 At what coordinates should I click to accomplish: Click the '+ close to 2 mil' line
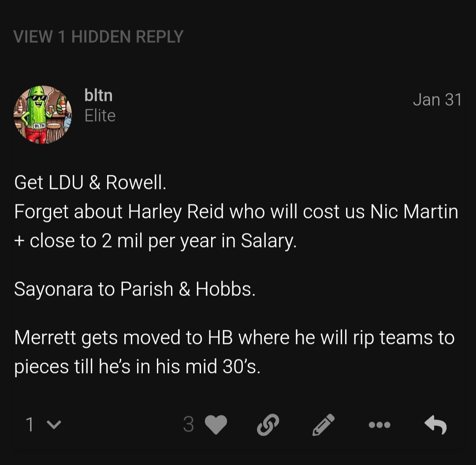(x=155, y=241)
